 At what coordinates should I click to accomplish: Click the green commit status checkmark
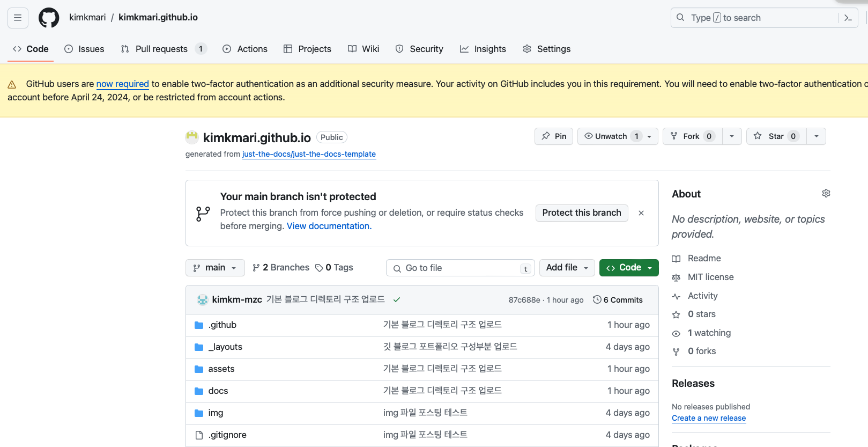tap(397, 300)
